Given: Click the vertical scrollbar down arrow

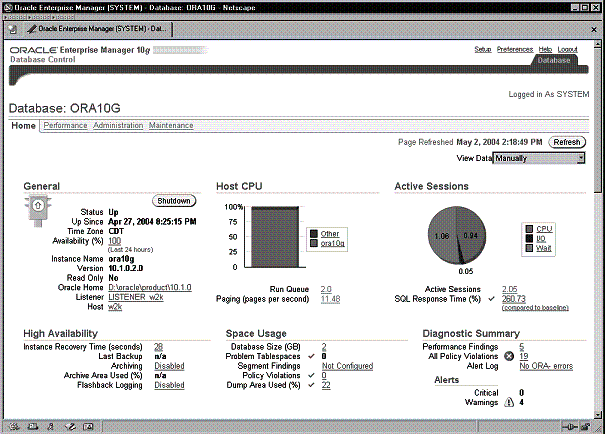Looking at the screenshot, I should click(598, 414).
